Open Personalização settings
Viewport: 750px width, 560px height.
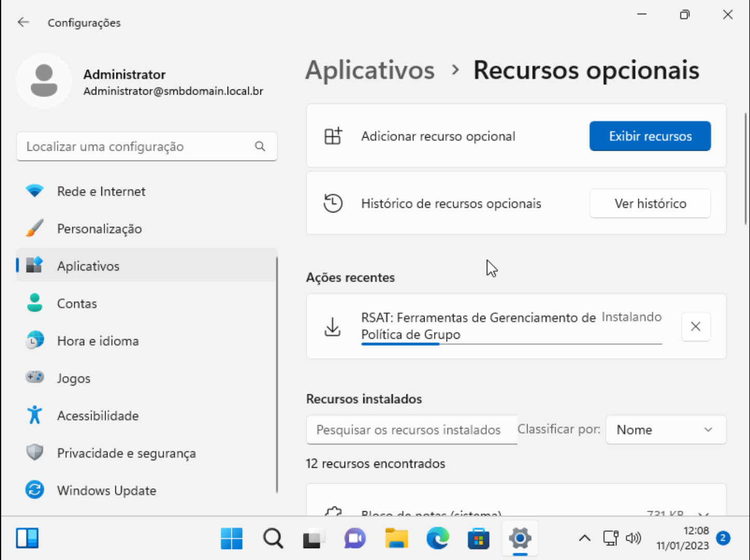147,229
